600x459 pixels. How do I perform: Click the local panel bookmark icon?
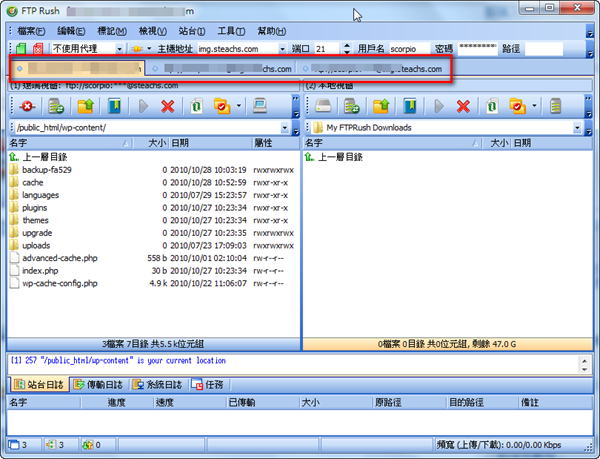(409, 106)
